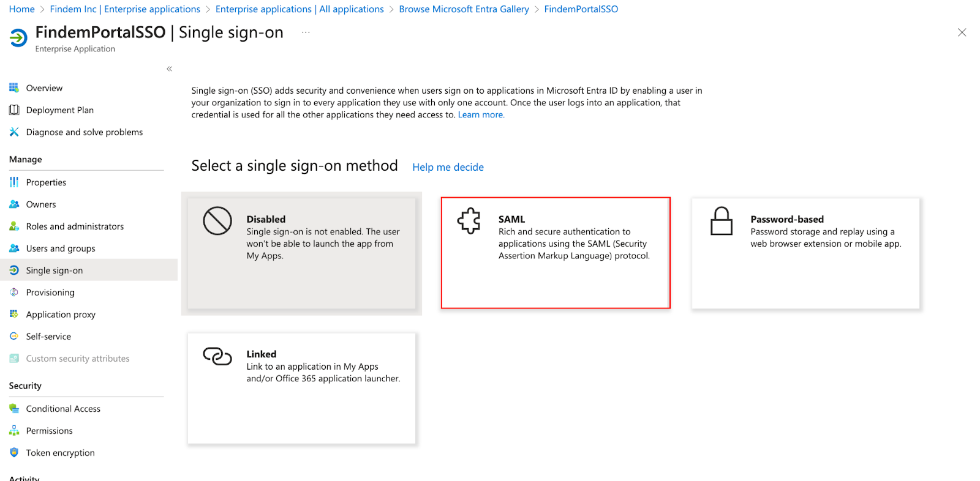Screen dimensions: 980x481
Task: Click the Token encryption shield icon
Action: click(14, 452)
